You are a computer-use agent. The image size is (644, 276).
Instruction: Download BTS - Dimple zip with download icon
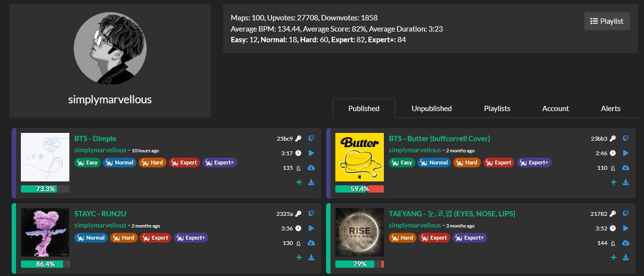tap(312, 182)
